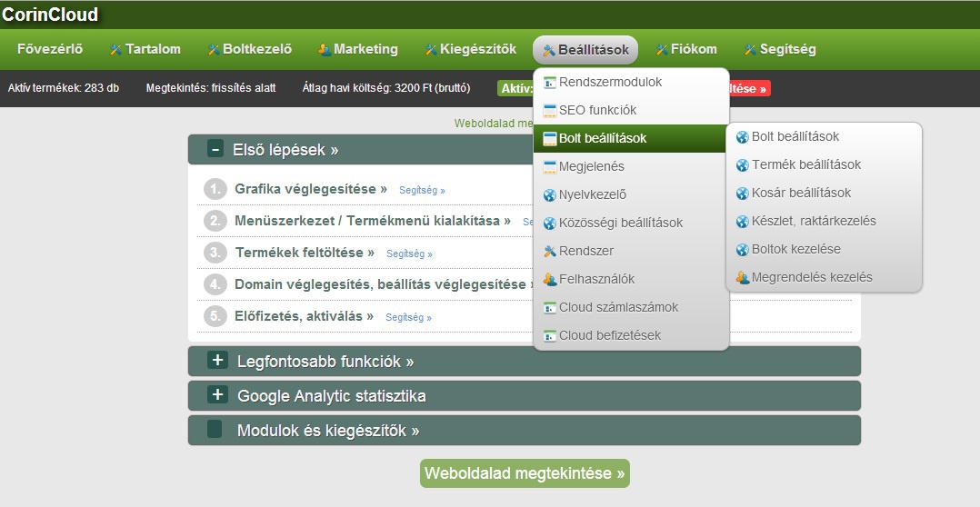
Task: Click the wrench icon beside Segítség
Action: [x=751, y=49]
